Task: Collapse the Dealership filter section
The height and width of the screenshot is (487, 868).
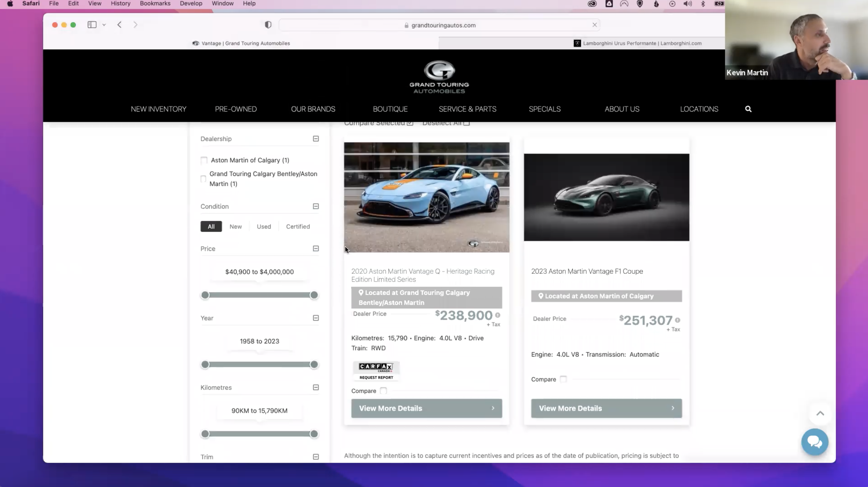Action: click(316, 139)
